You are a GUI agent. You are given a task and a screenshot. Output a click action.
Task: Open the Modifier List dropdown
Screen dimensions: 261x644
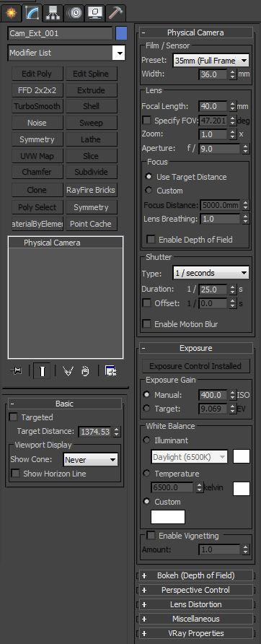coord(66,53)
